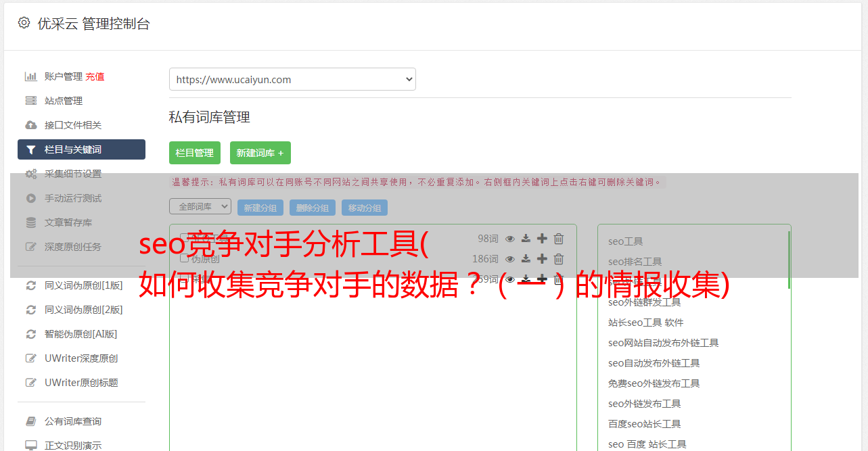Click the monitor icon for 正文识别演示

(x=30, y=446)
